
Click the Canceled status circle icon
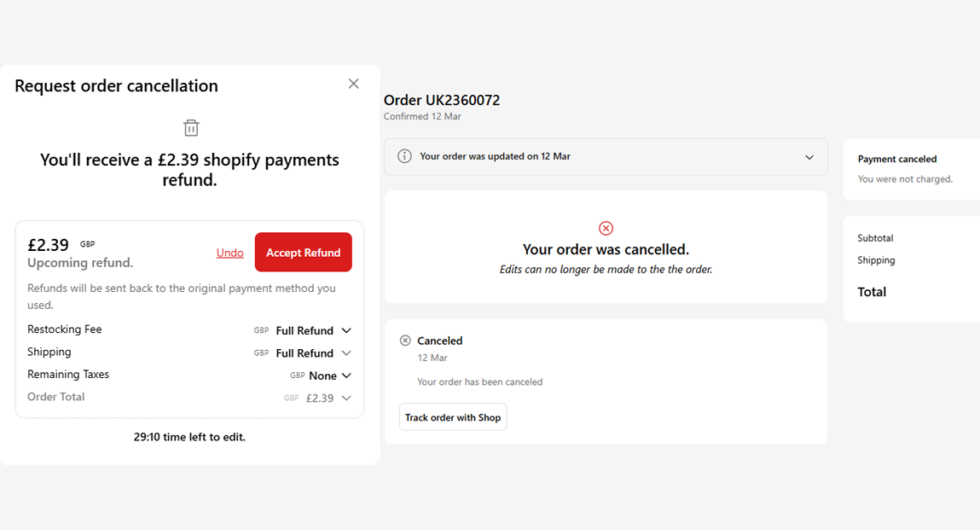tap(405, 341)
